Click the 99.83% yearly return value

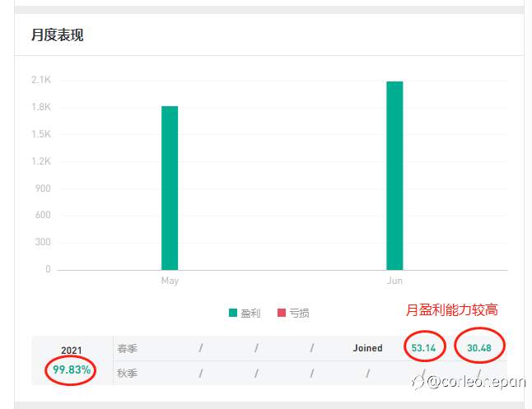[x=72, y=369]
